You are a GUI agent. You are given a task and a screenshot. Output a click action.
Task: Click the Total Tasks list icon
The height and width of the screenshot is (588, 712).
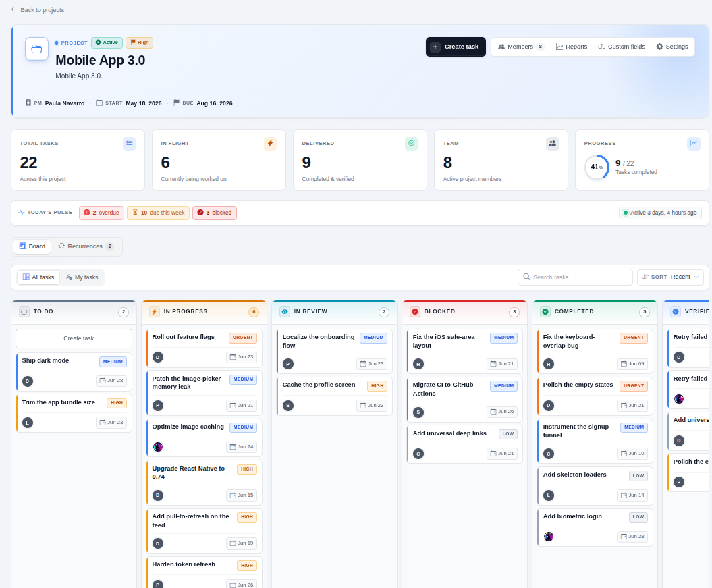pyautogui.click(x=130, y=144)
